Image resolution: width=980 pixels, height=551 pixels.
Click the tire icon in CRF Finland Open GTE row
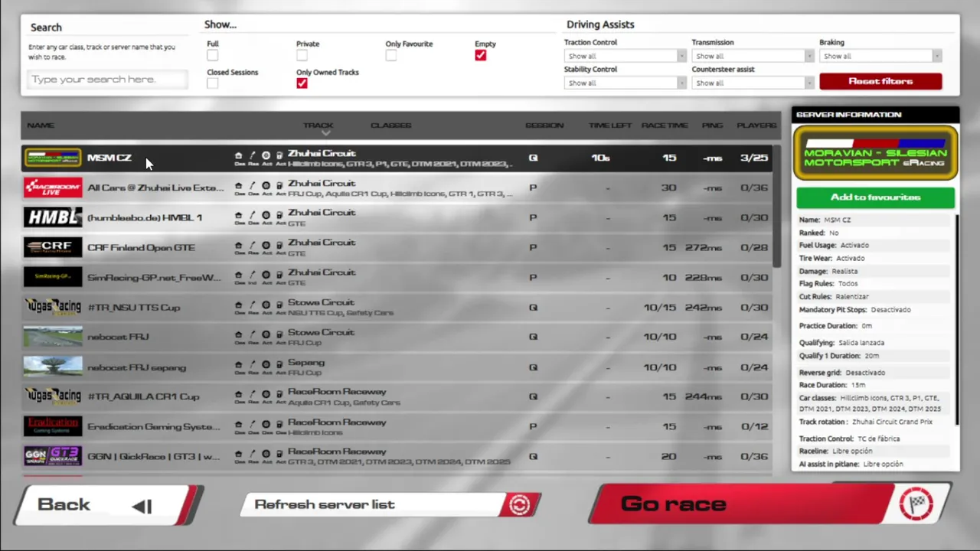pos(266,245)
